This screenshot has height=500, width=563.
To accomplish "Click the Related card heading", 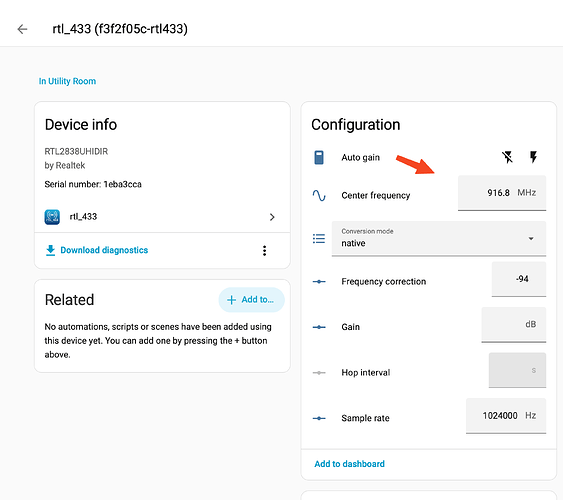I will [x=69, y=300].
